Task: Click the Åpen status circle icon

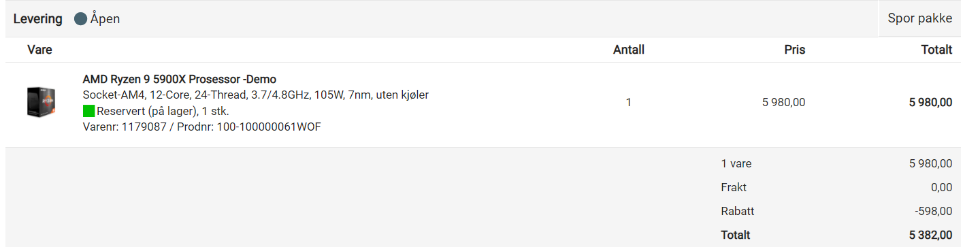Action: pyautogui.click(x=80, y=19)
